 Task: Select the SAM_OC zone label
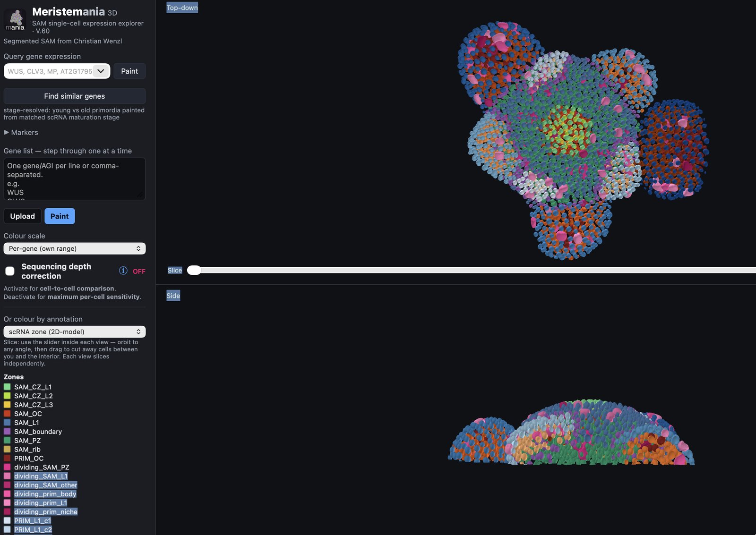28,414
